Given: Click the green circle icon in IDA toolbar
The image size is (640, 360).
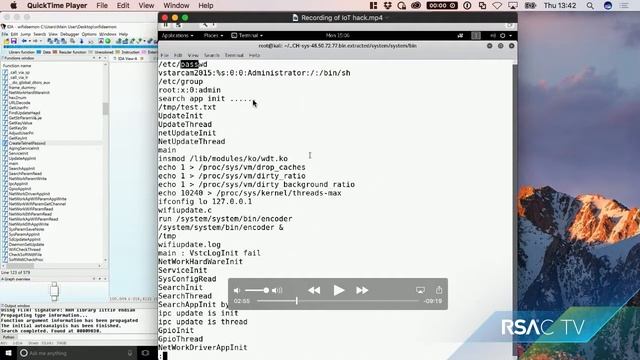Looking at the screenshot, I should (108, 41).
